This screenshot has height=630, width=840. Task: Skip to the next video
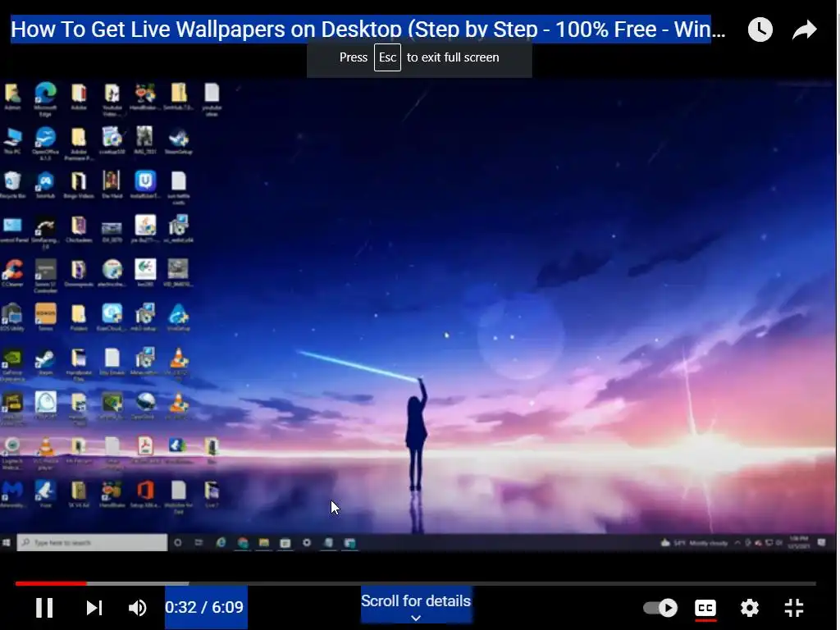94,608
